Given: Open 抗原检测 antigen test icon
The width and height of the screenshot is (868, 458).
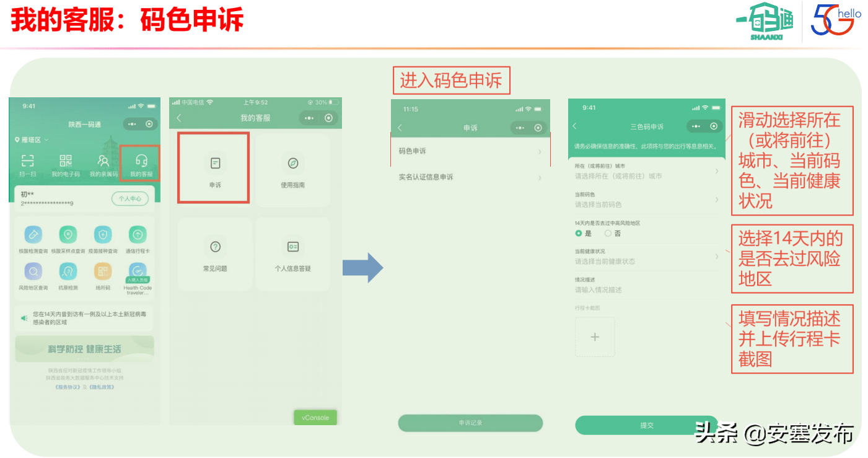Looking at the screenshot, I should pyautogui.click(x=68, y=271).
